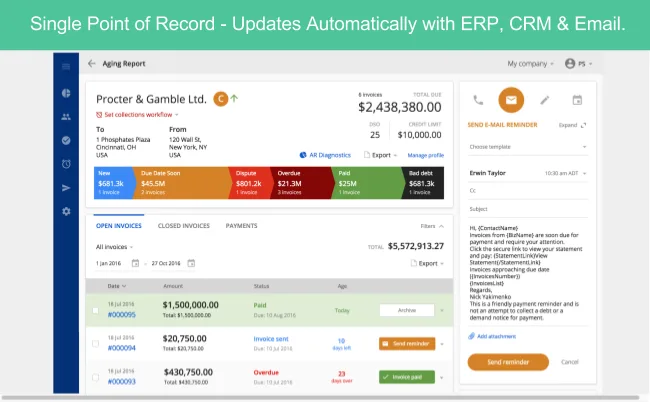Select the orange email reminder icon
The width and height of the screenshot is (650, 402).
[511, 100]
